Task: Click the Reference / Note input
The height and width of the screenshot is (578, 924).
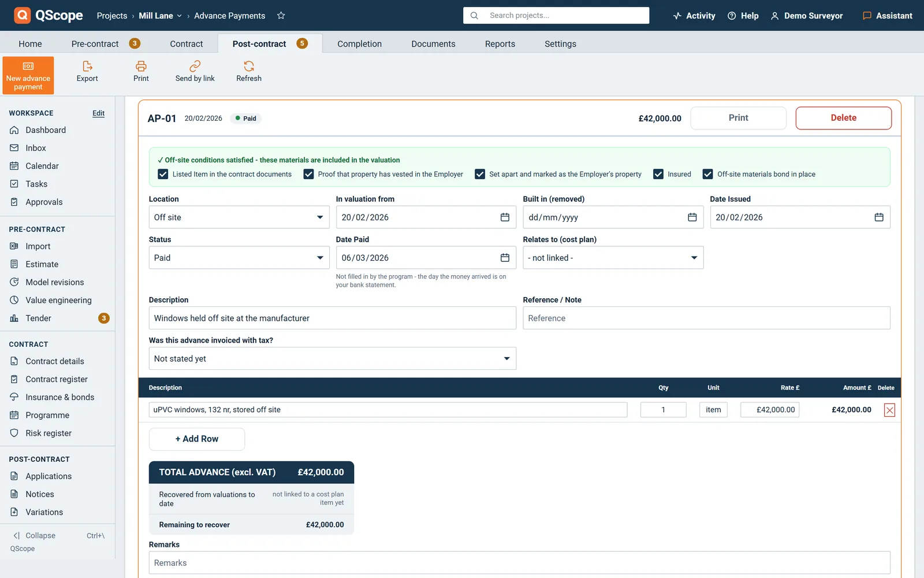Action: pos(707,318)
